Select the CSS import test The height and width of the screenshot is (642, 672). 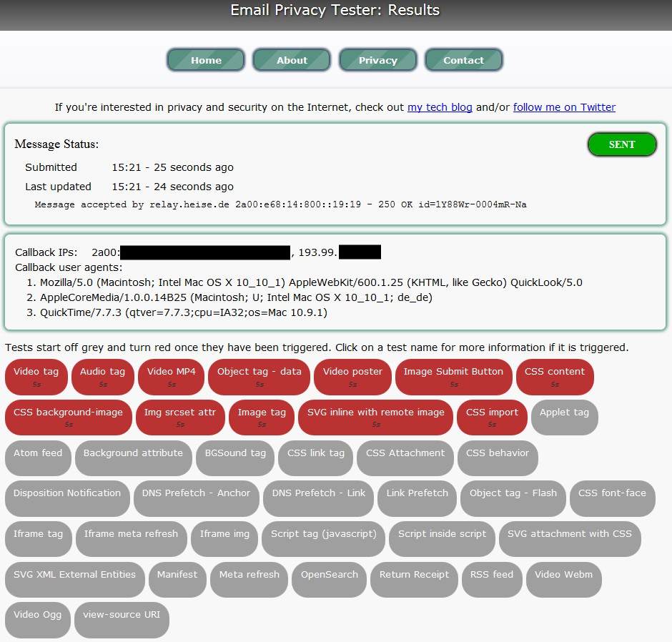(x=492, y=418)
